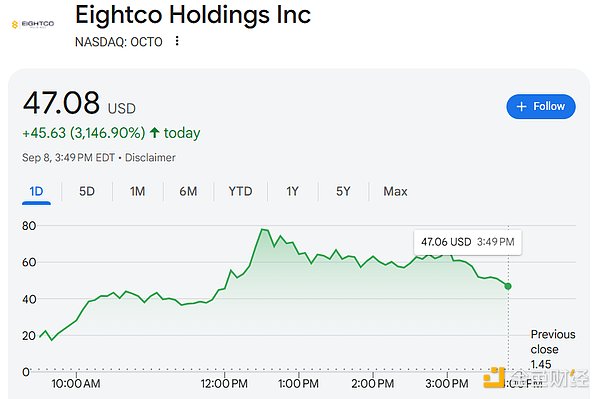Click the Eightco company logo
The image size is (600, 399).
coord(33,24)
